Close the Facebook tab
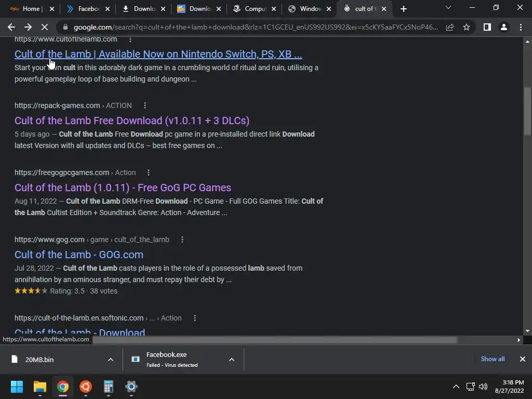 tap(108, 9)
